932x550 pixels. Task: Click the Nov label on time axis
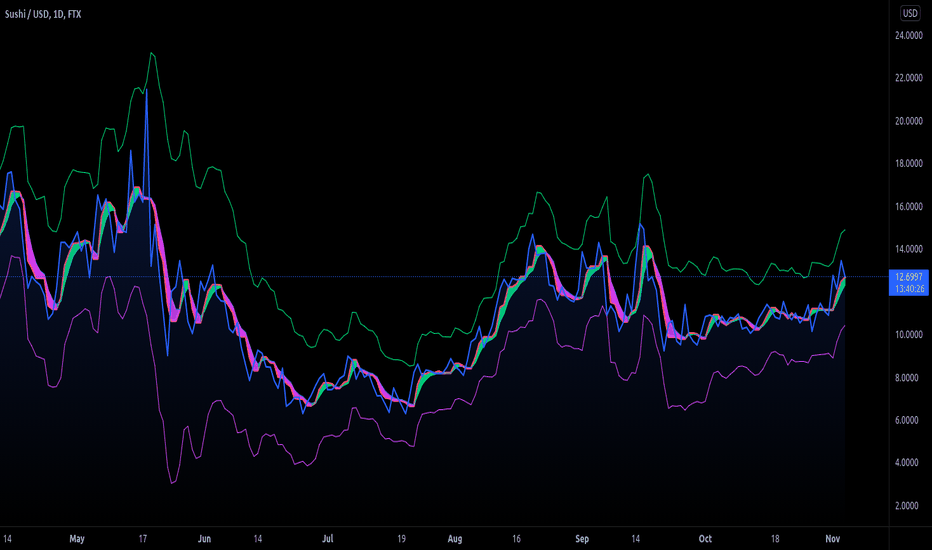click(833, 539)
